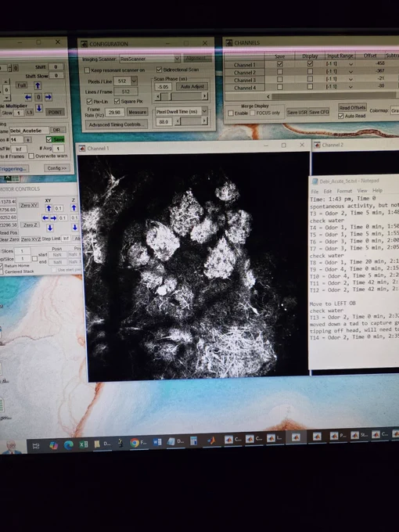Image resolution: width=399 pixels, height=532 pixels.
Task: Click the Scan Phase slider track
Action: tap(181, 97)
